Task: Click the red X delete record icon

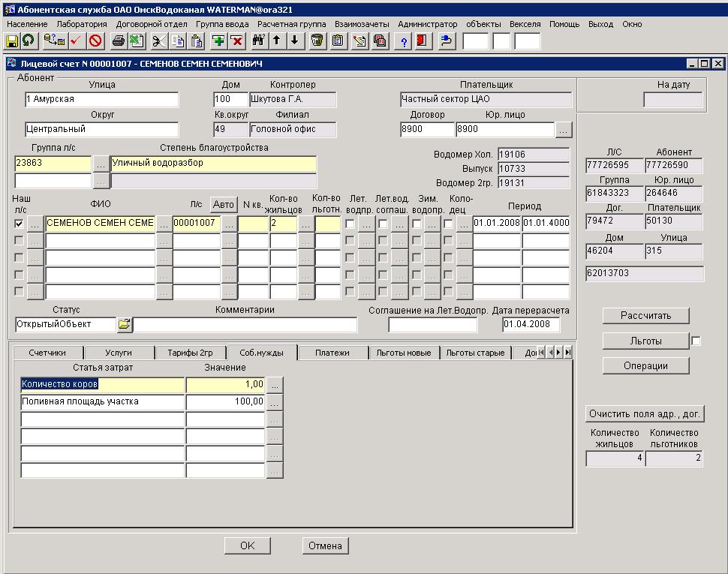Action: [x=236, y=41]
